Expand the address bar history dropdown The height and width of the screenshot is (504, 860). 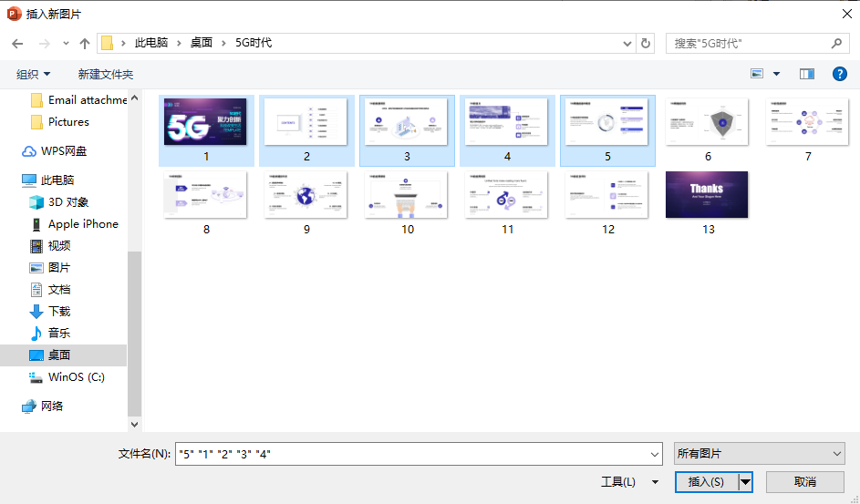627,43
